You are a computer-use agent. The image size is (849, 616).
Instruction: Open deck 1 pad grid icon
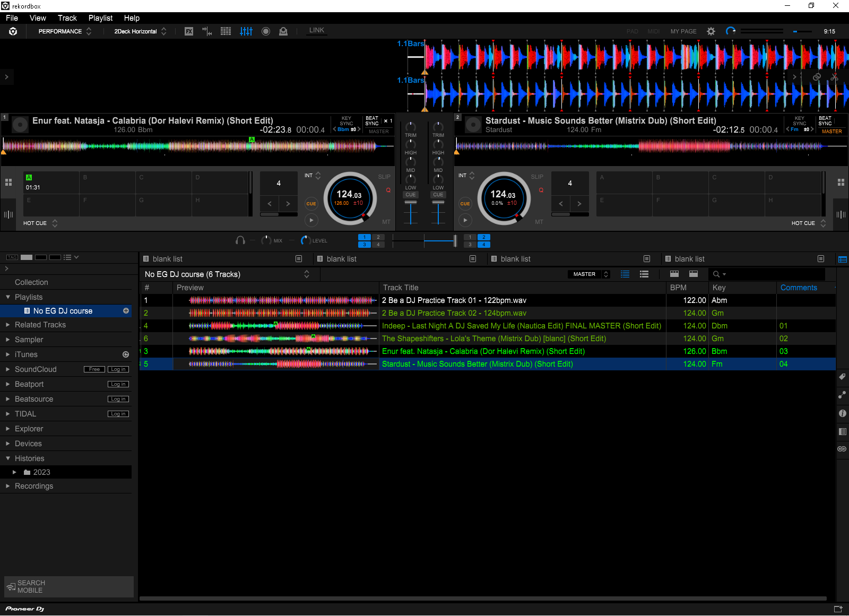tap(8, 183)
